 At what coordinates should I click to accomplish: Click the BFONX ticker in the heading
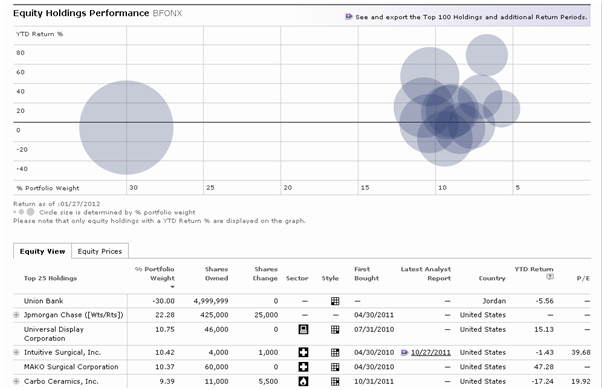(x=167, y=13)
